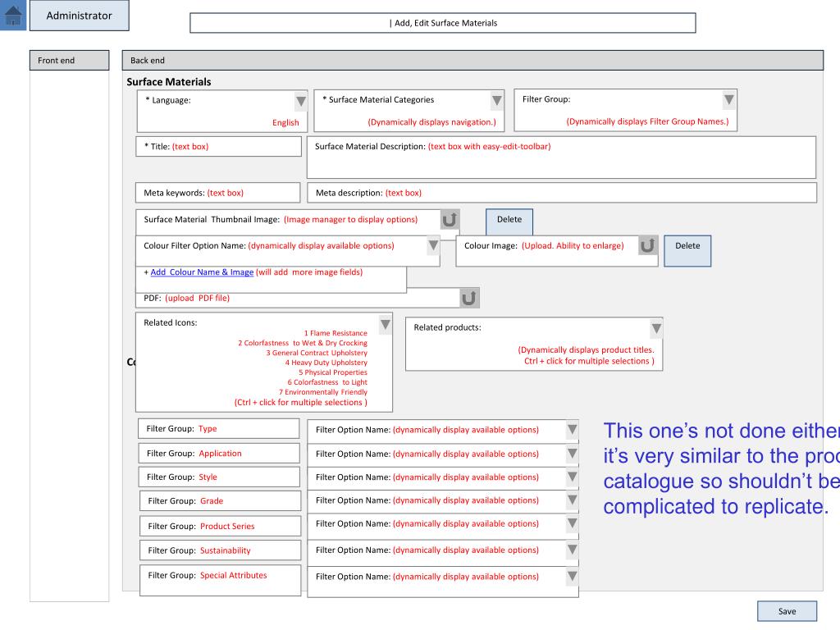Open the Filter Option Name dropdown for Application

point(572,454)
